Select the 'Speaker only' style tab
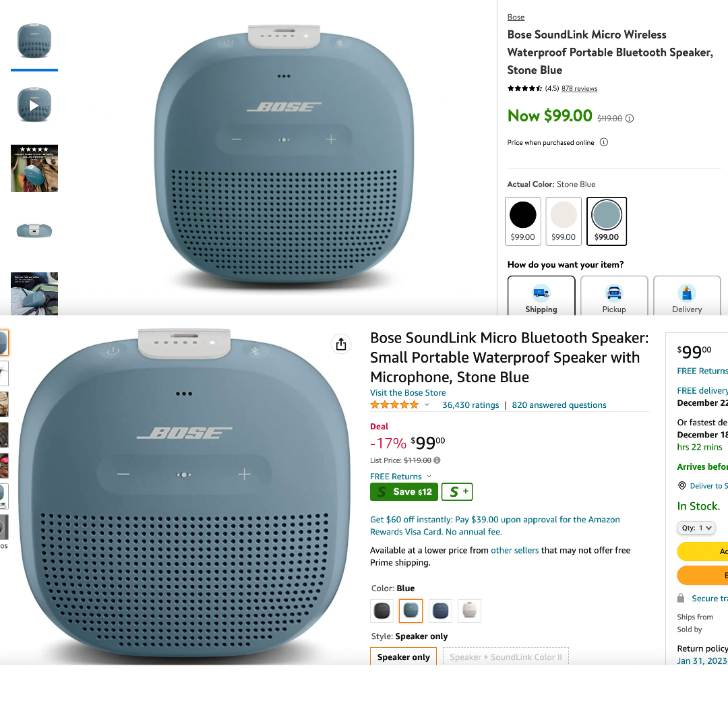The width and height of the screenshot is (728, 728). pyautogui.click(x=403, y=657)
